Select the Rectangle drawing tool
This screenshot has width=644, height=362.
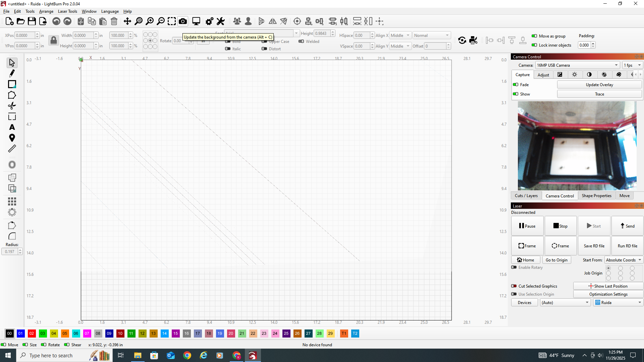point(12,84)
